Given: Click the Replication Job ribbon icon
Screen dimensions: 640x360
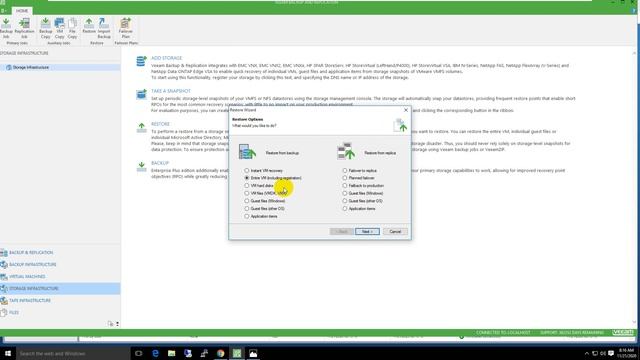Looking at the screenshot, I should [x=24, y=28].
